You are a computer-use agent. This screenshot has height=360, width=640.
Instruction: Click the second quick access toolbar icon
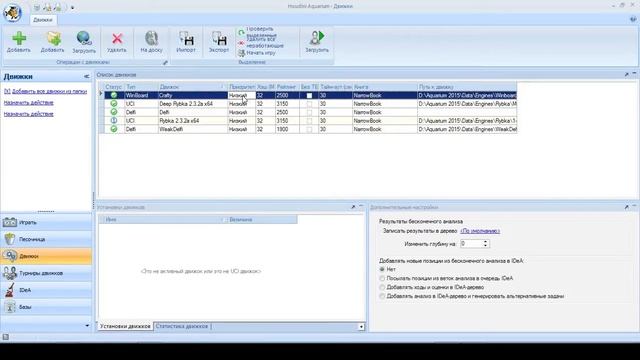(x=47, y=7)
